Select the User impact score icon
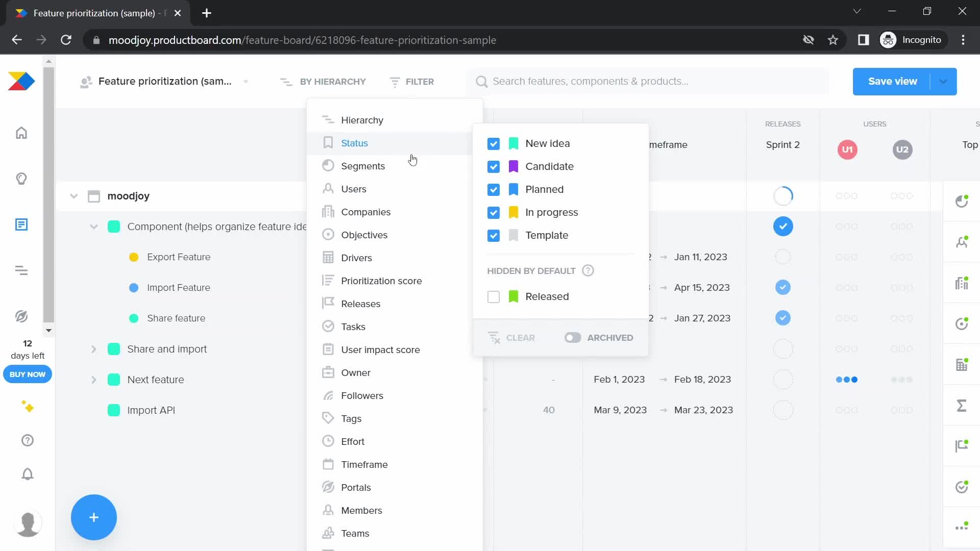The width and height of the screenshot is (980, 551). (x=329, y=349)
